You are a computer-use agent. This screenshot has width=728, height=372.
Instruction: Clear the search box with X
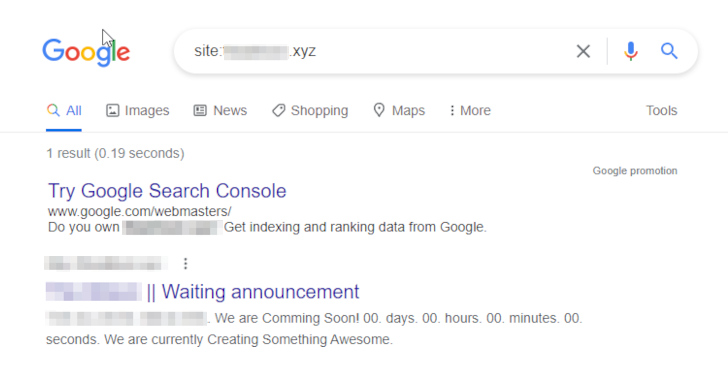coord(583,51)
